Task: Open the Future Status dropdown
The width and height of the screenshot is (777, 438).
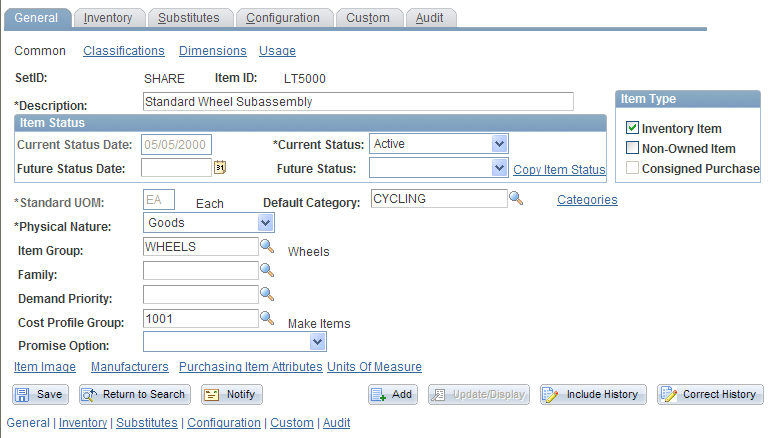Action: click(x=439, y=168)
